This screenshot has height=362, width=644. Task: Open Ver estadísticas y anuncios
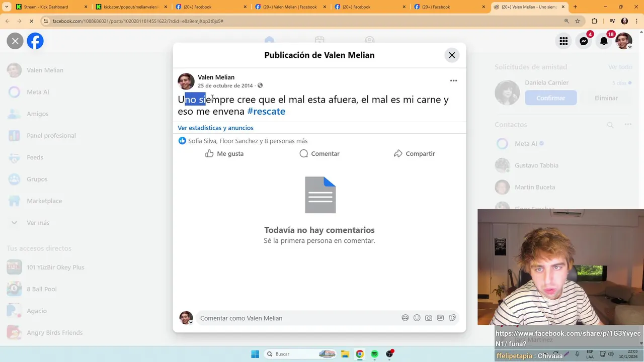pos(215,128)
